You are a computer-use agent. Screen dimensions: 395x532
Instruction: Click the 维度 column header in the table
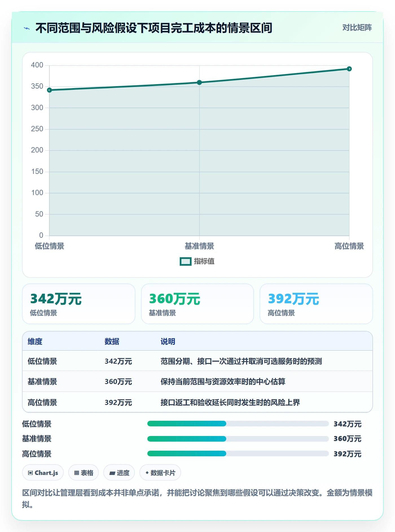(35, 342)
